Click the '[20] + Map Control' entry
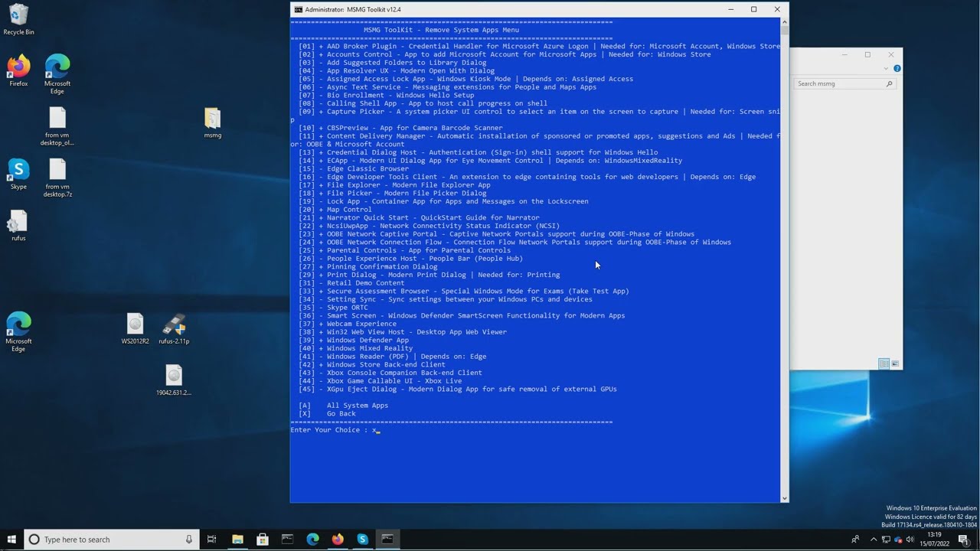 [x=335, y=210]
